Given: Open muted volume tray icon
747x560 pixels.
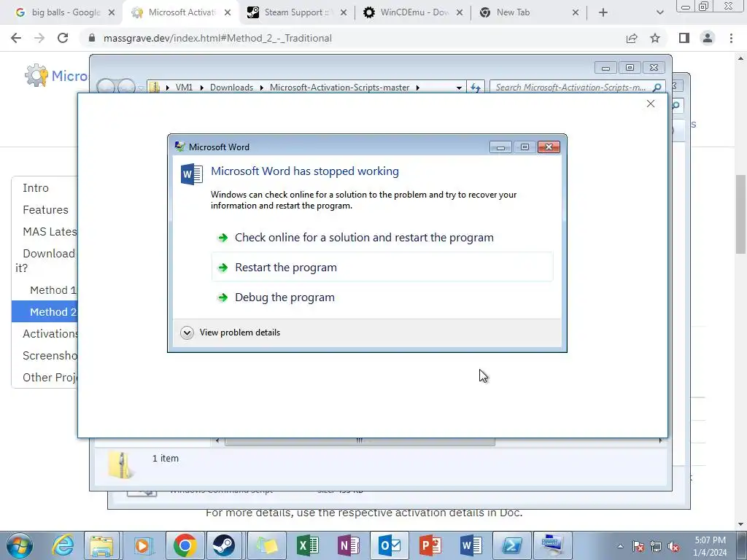Looking at the screenshot, I should coord(673,547).
